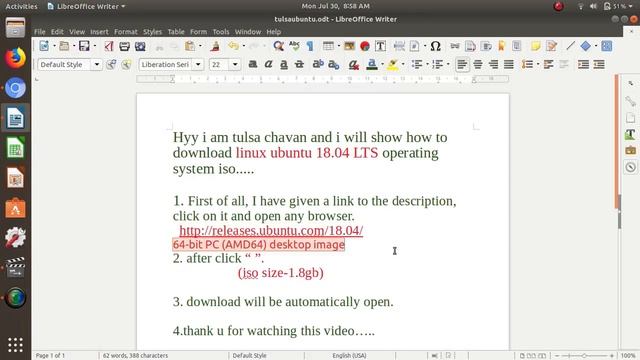Select Clone Formatting paintbrush icon

click(x=215, y=46)
